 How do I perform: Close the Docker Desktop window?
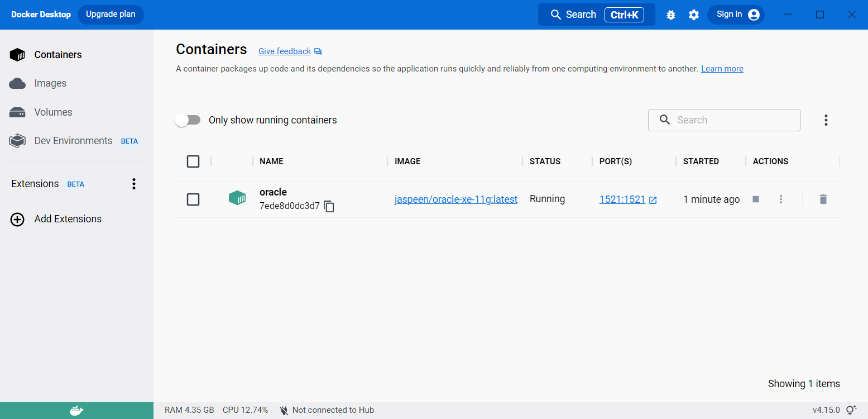(852, 15)
